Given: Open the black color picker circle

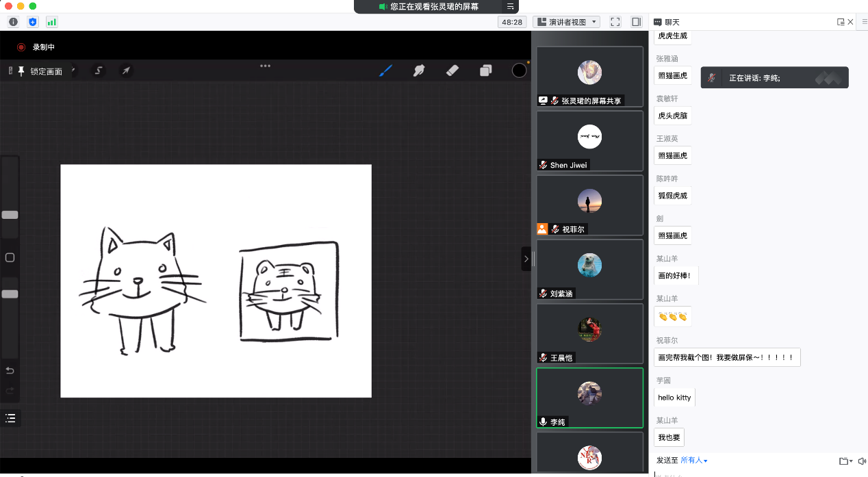Looking at the screenshot, I should [519, 70].
